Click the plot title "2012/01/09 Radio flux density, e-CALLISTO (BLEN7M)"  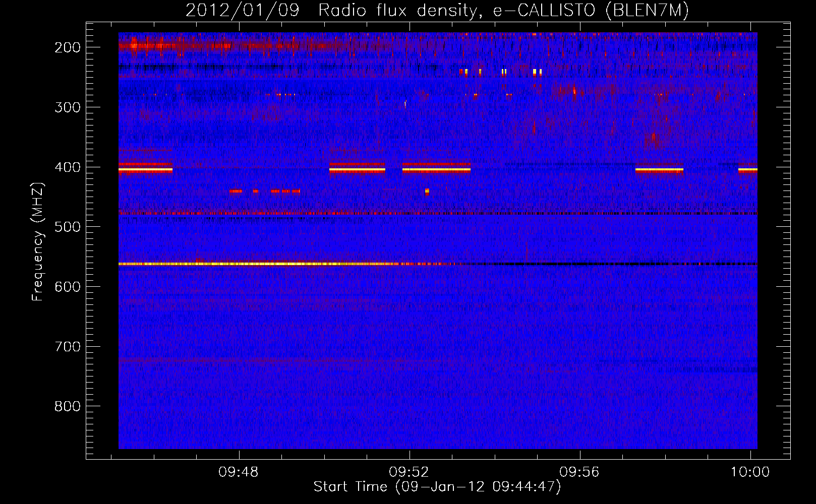(437, 10)
